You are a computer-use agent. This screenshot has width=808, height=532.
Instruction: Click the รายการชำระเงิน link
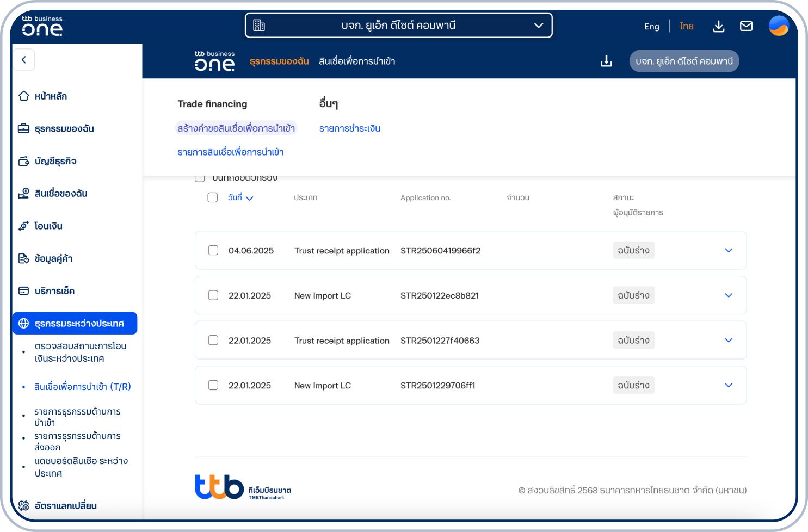coord(350,128)
